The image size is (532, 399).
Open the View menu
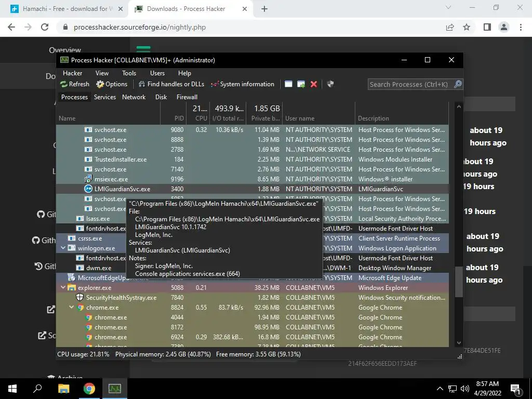[102, 73]
